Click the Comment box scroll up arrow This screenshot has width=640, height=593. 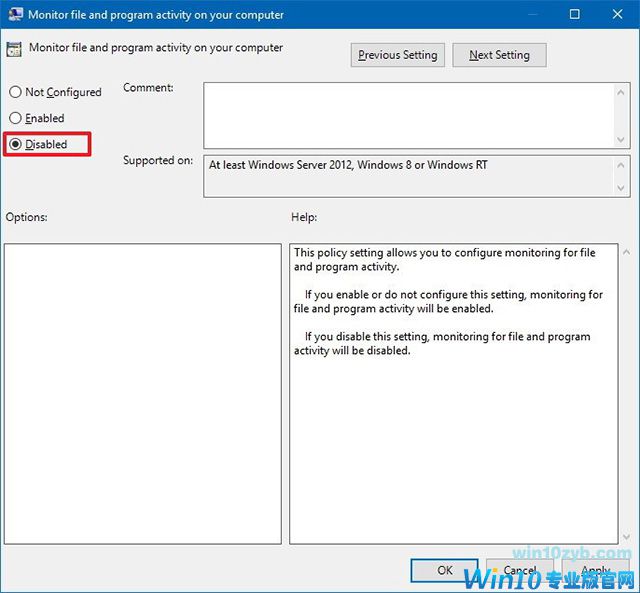point(621,93)
